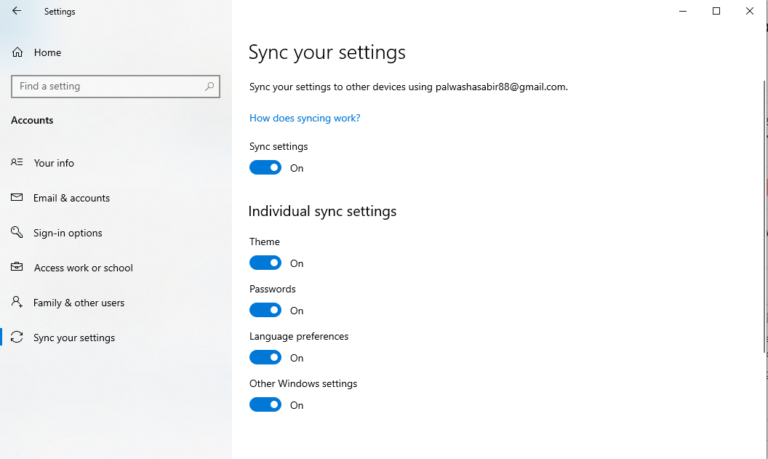Toggle Passwords sync off
Viewport: 768px width, 459px height.
coord(265,310)
